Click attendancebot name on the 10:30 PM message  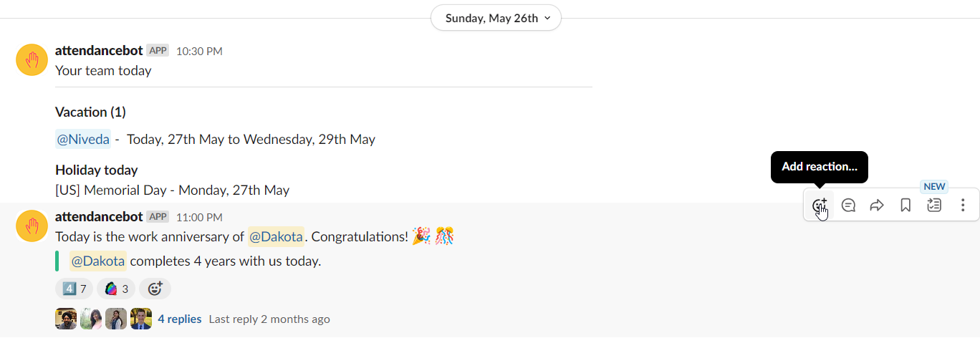click(99, 51)
